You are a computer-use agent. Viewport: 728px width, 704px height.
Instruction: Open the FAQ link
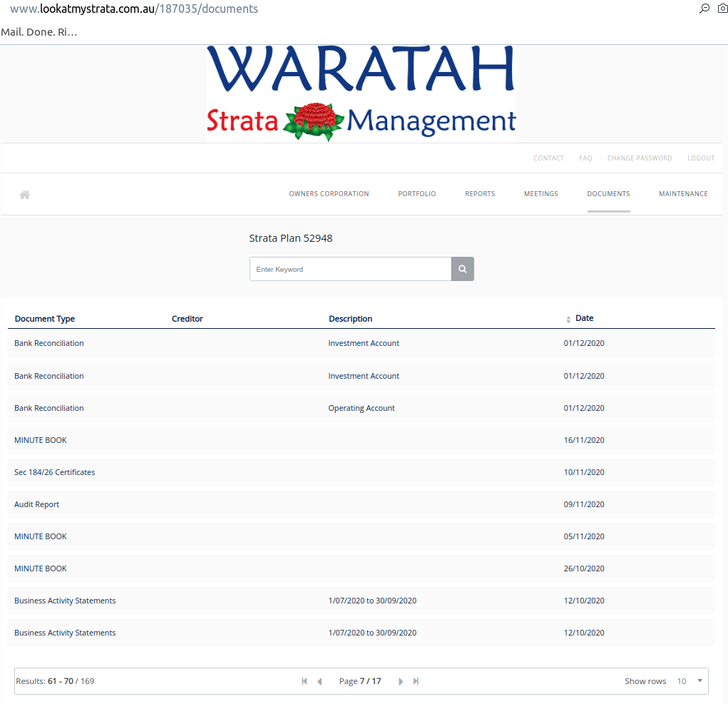[x=585, y=158]
